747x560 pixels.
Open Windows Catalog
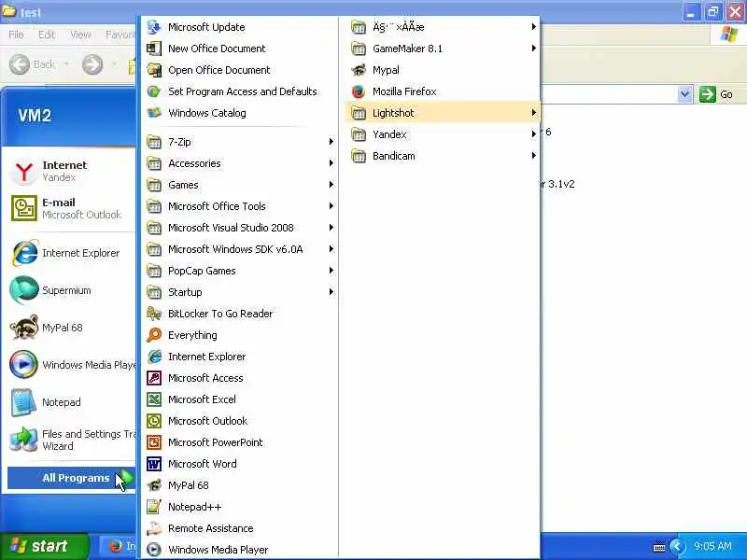tap(240, 113)
